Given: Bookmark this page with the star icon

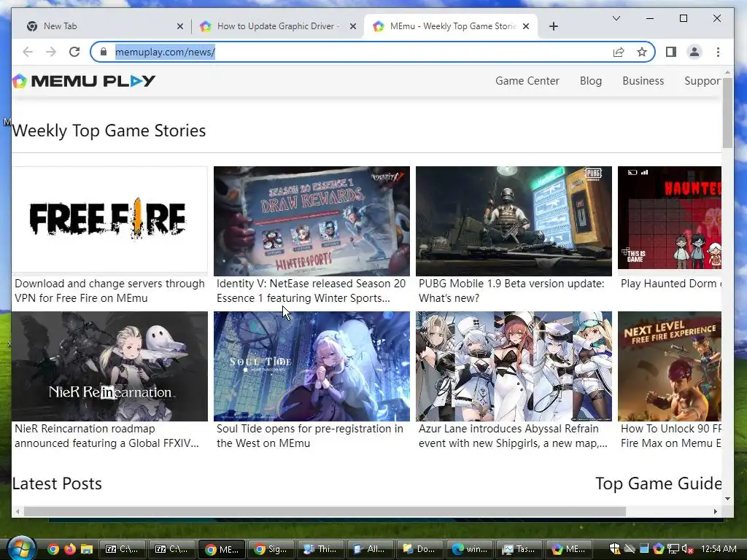Looking at the screenshot, I should pos(642,52).
